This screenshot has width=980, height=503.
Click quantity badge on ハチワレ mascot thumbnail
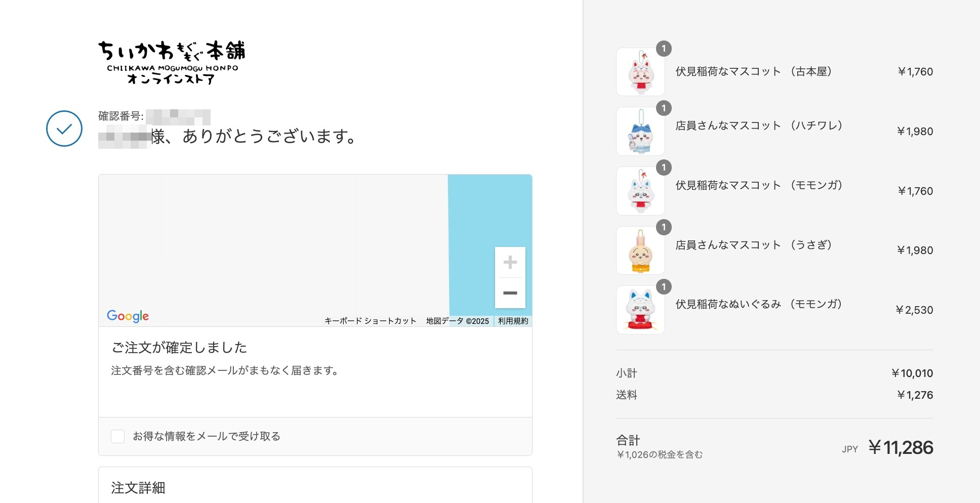pos(664,108)
